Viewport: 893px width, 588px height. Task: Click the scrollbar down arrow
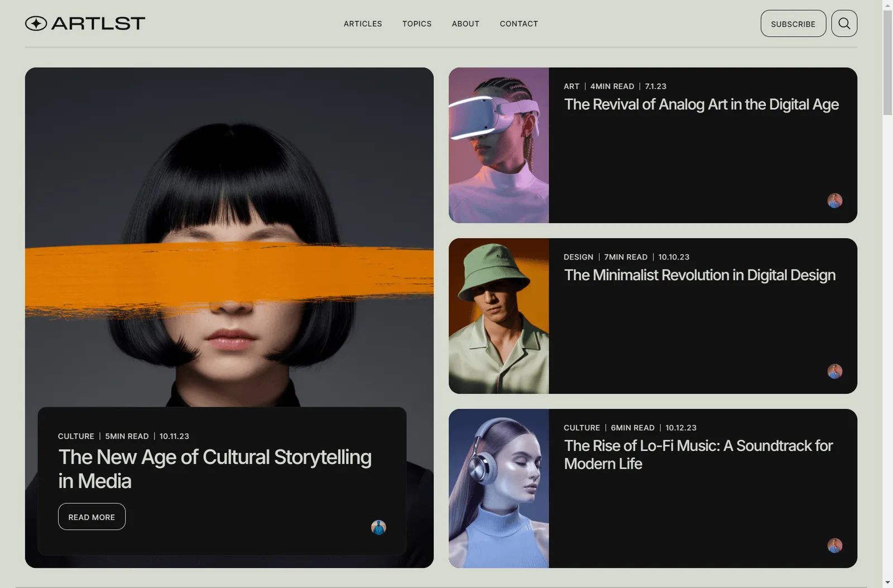click(887, 583)
